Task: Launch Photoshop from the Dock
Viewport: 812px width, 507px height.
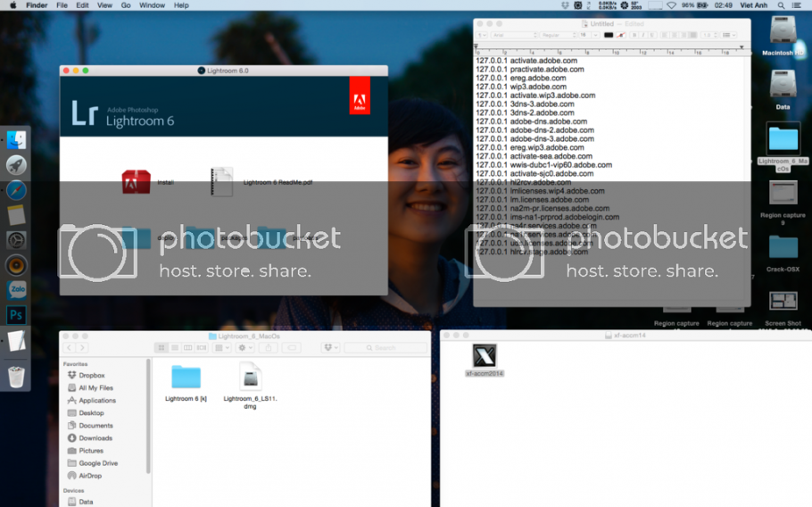Action: tap(17, 315)
